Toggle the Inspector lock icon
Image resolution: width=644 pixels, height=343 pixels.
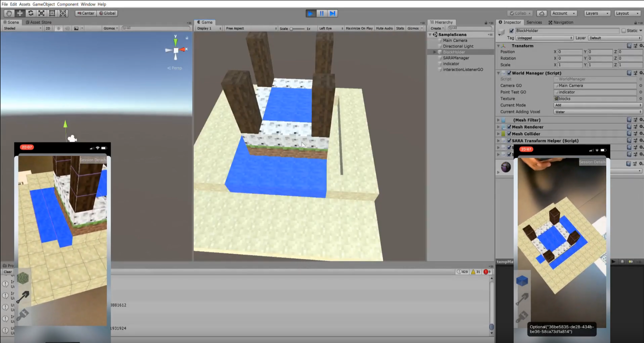click(x=635, y=22)
